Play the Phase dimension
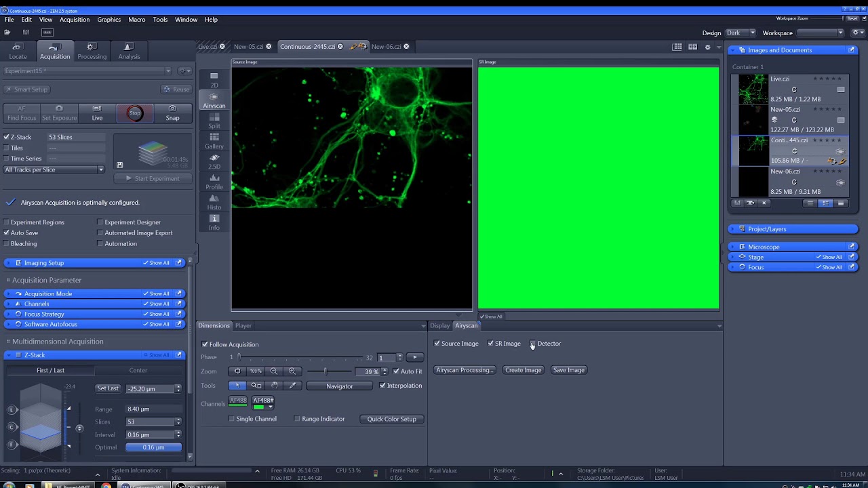Viewport: 868px width, 488px height. point(415,357)
